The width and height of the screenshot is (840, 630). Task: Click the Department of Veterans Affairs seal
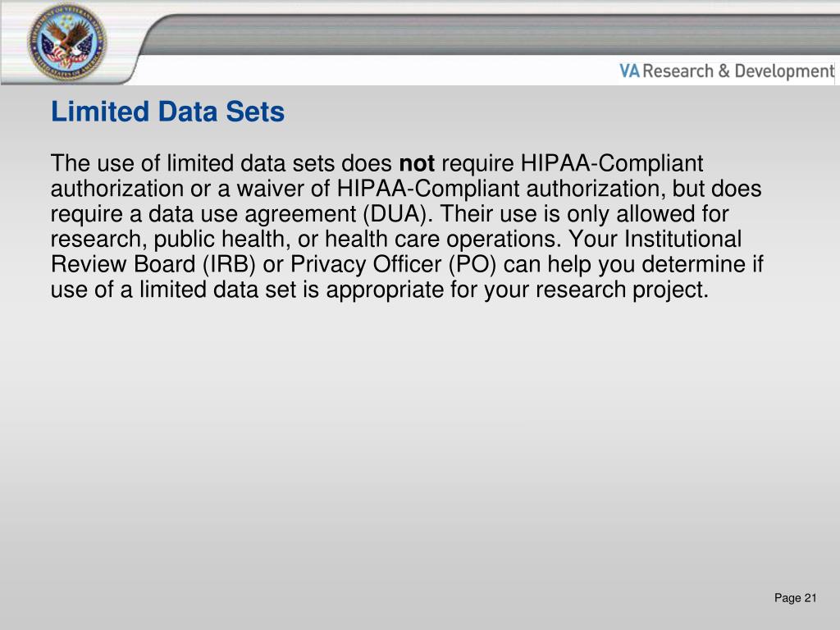pos(67,43)
